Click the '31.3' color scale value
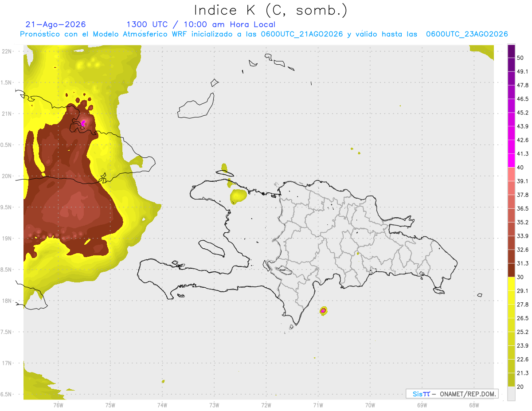Screen dimensions: 532x411 (x=523, y=263)
